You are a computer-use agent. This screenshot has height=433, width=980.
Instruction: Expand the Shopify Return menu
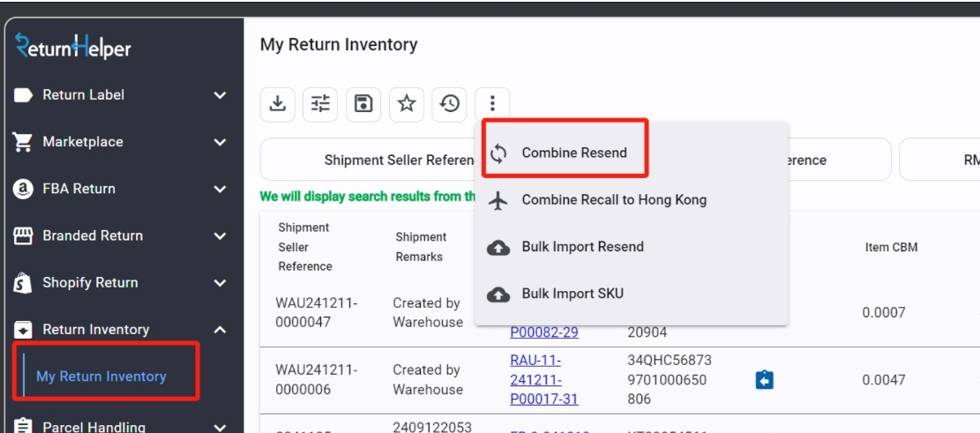coord(121,283)
